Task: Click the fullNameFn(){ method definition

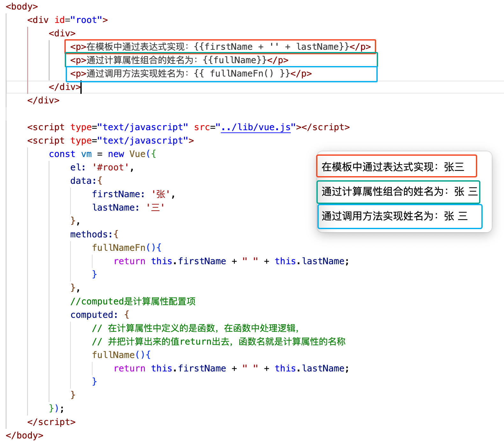Action: pyautogui.click(x=127, y=248)
